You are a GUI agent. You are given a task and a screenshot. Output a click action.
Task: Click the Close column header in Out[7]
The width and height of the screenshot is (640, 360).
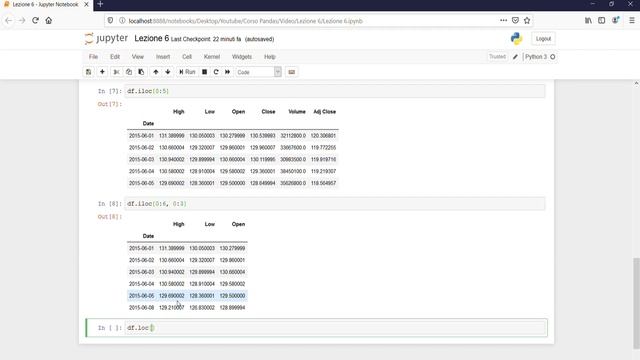point(268,111)
